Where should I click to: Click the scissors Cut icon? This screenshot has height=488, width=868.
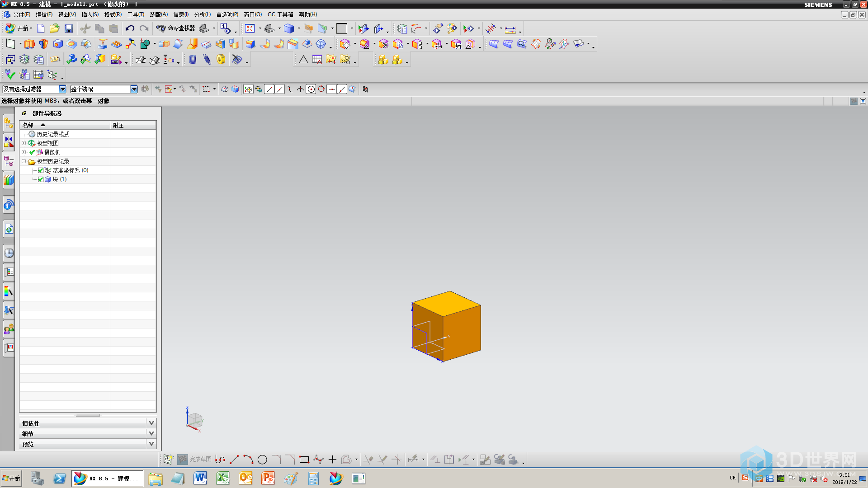(85, 28)
